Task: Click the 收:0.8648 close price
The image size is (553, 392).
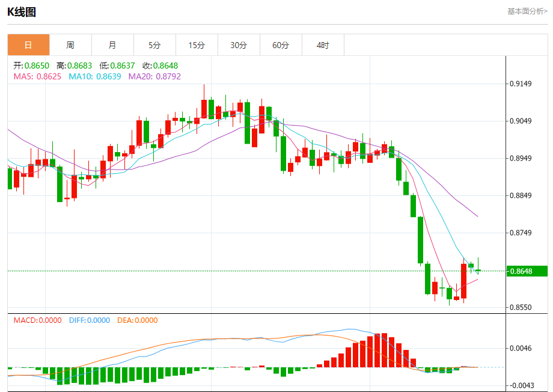Action: (x=160, y=66)
